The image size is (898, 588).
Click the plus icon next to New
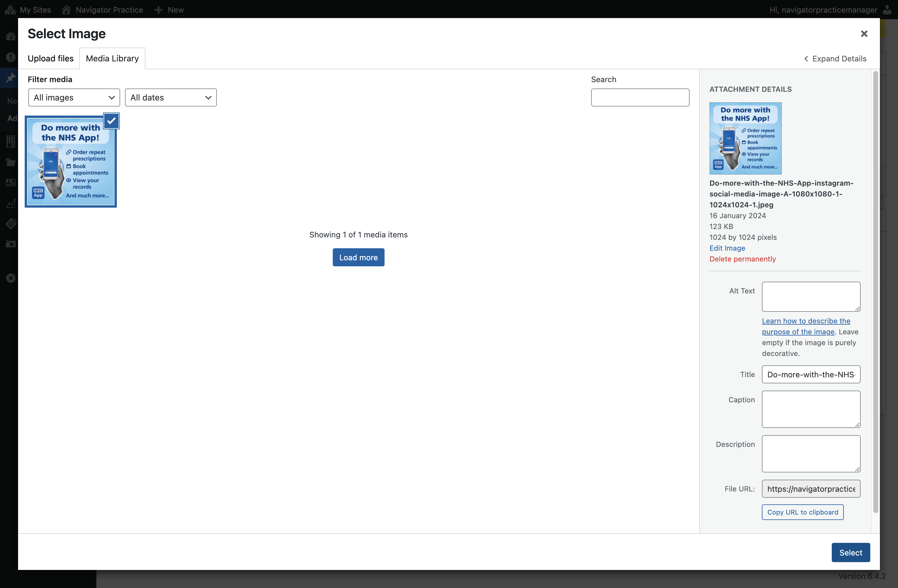158,10
